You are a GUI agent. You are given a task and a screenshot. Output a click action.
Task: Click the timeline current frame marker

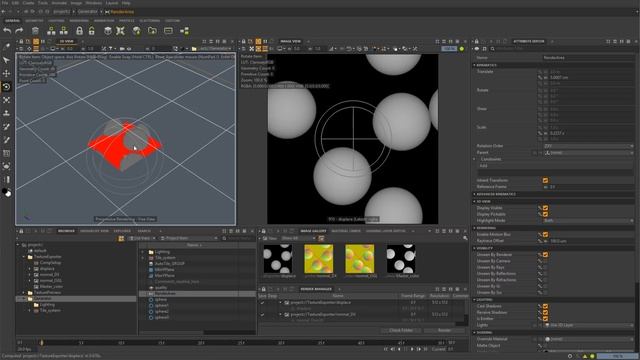(x=41, y=343)
